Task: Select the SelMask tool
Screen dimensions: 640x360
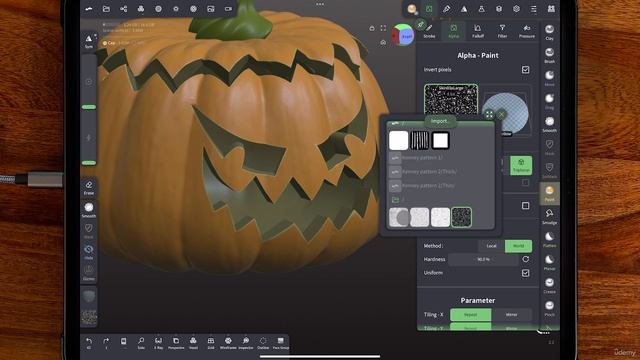Action: point(549,171)
